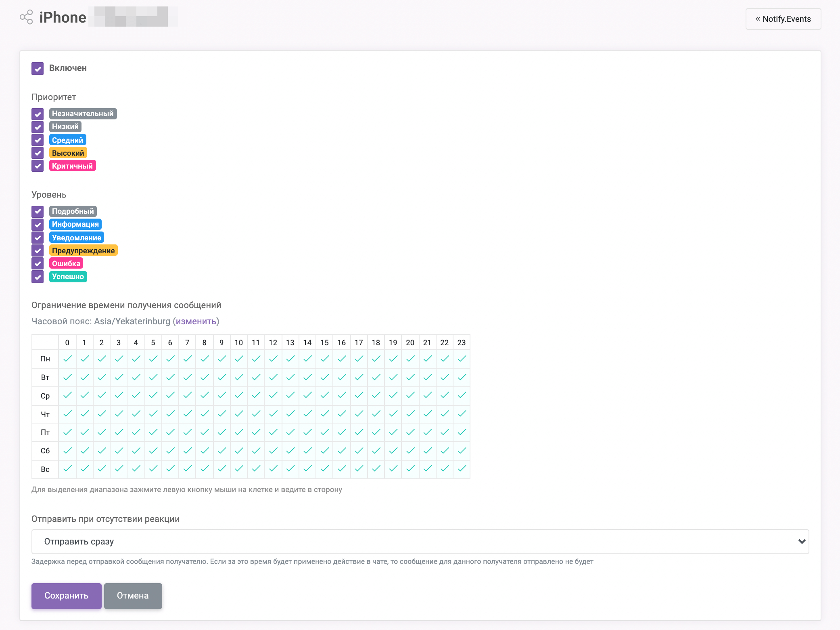Toggle Monday hour 23 checkmark
The width and height of the screenshot is (840, 630).
click(x=462, y=359)
